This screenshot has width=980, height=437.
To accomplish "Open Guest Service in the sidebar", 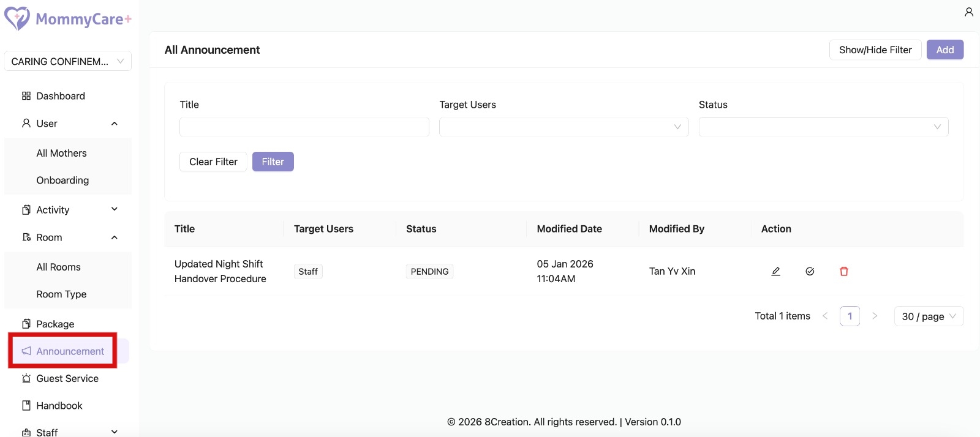I will tap(67, 378).
